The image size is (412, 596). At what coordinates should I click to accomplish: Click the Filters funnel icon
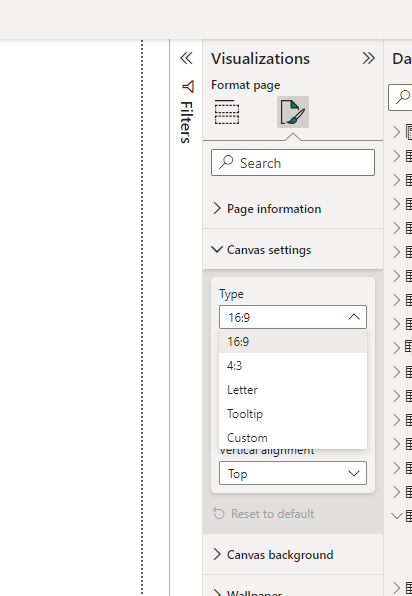[188, 87]
